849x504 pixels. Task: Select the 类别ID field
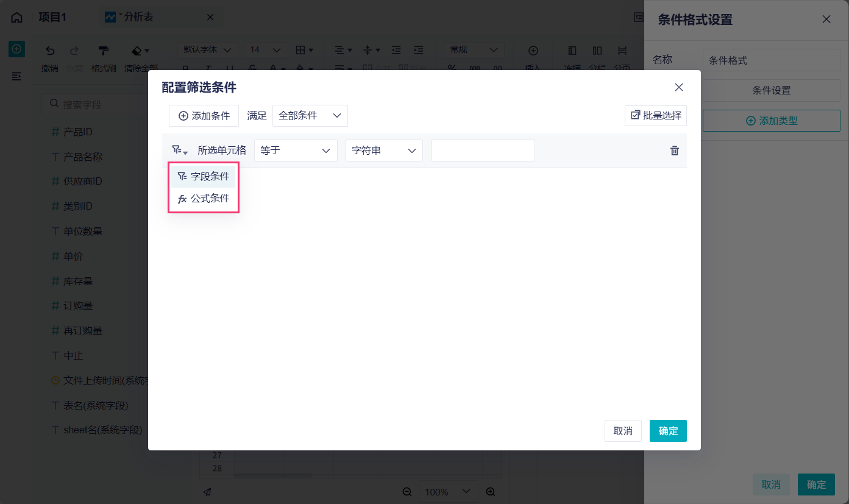tap(78, 207)
